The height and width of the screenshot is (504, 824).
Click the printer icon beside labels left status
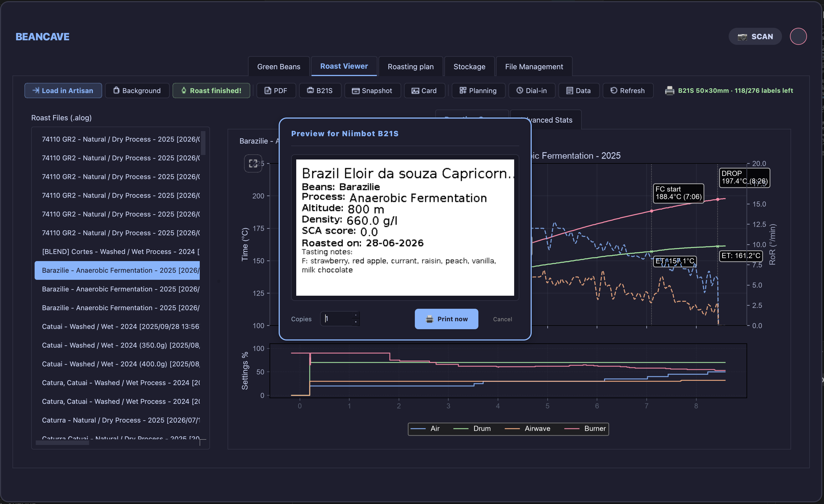coord(670,91)
